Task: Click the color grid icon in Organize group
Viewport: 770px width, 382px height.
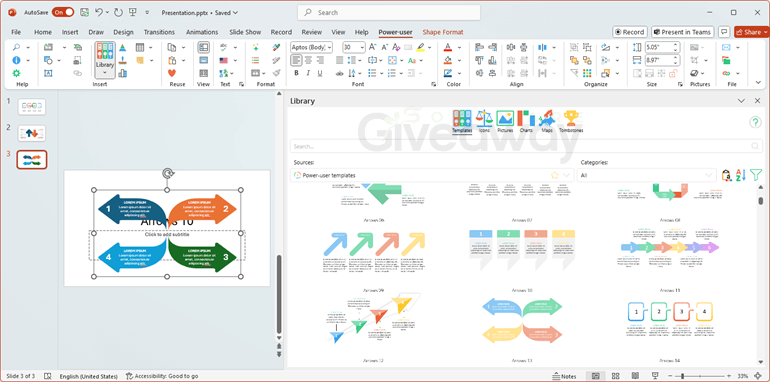Action: coord(587,73)
